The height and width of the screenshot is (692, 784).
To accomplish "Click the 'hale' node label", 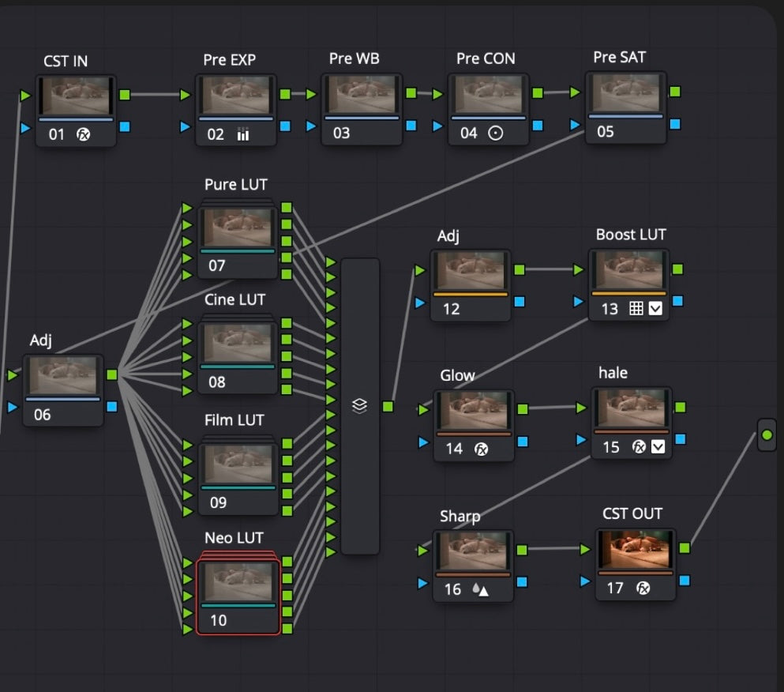I will pos(613,373).
